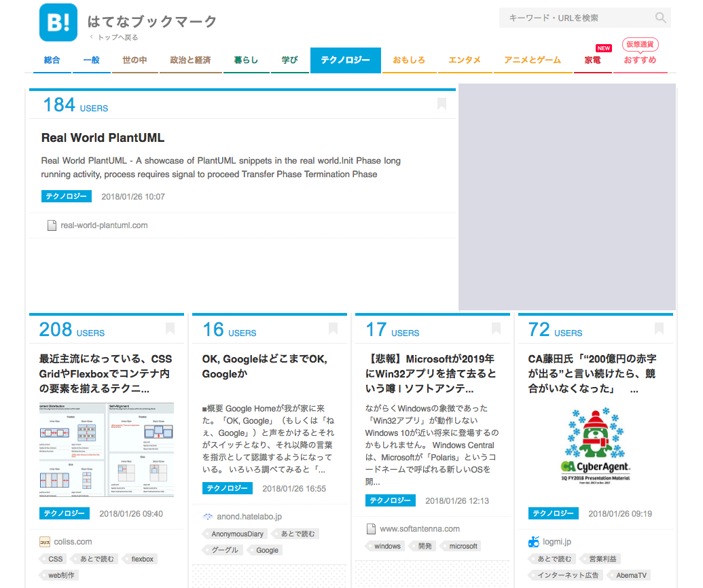The width and height of the screenshot is (703, 588).
Task: Open the Real World PlantUML article title
Action: coord(103,138)
